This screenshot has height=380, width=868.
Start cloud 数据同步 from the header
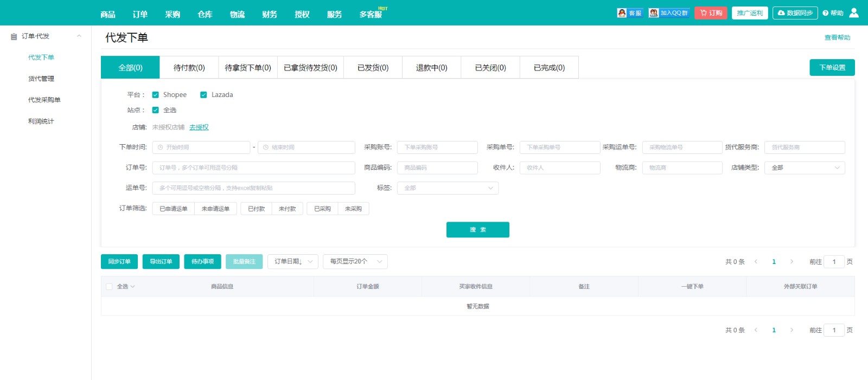pos(795,13)
